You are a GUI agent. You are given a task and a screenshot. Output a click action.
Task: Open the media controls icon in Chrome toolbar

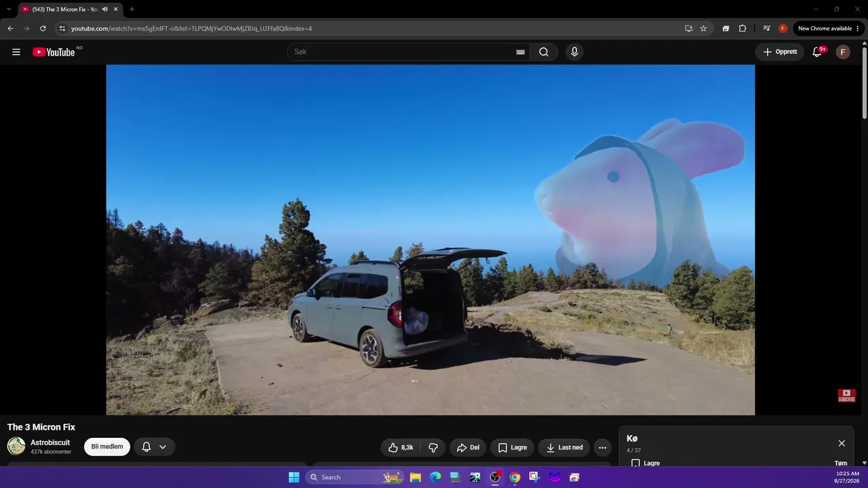767,28
